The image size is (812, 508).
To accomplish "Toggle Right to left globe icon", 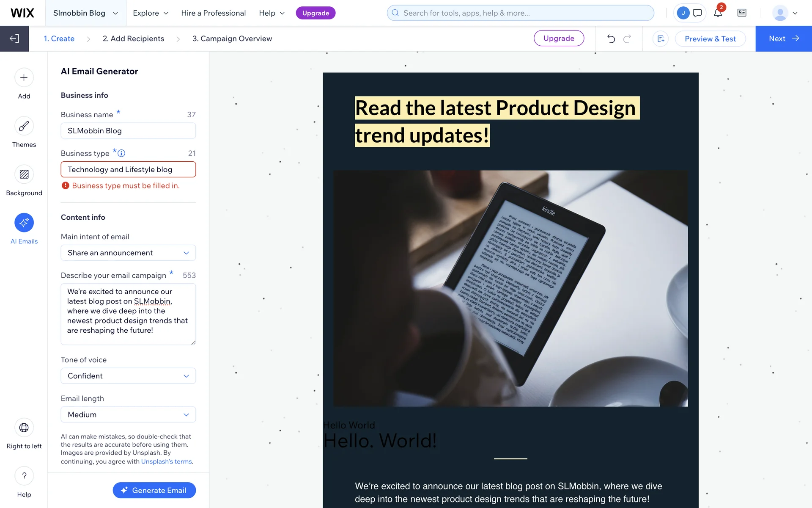I will [x=24, y=428].
